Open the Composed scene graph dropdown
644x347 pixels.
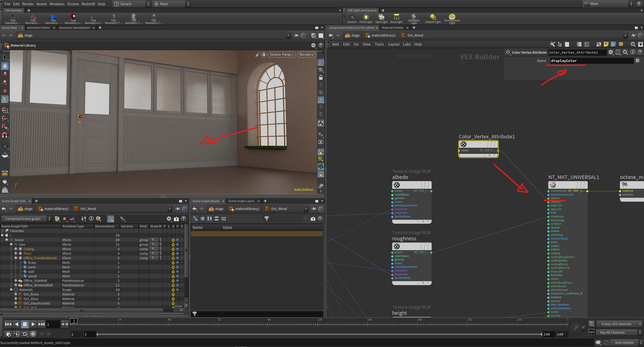(27, 219)
